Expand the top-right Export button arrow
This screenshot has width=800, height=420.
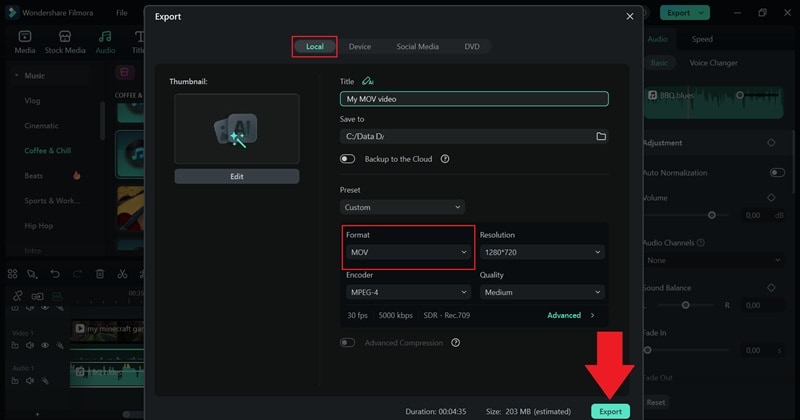702,13
